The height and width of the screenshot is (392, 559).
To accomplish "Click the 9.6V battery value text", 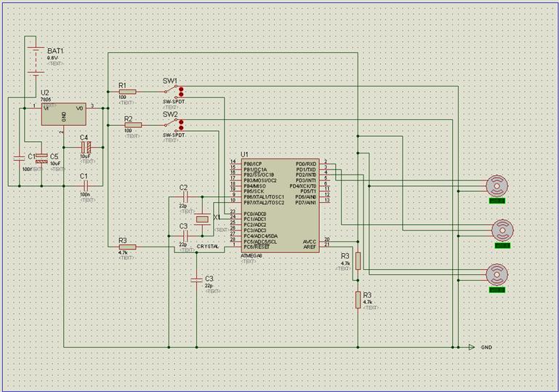I will point(52,57).
